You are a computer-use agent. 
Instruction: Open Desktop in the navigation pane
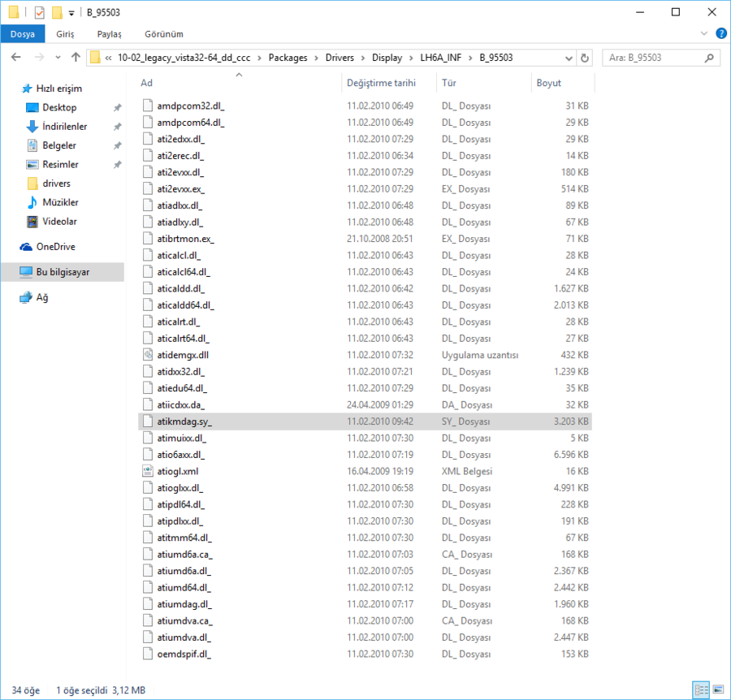tap(59, 108)
